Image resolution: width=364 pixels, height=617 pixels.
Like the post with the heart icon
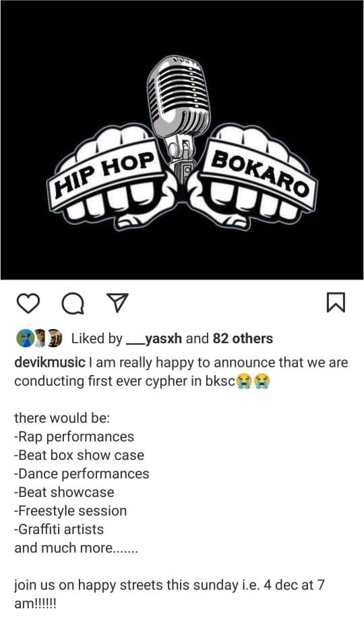point(28,303)
